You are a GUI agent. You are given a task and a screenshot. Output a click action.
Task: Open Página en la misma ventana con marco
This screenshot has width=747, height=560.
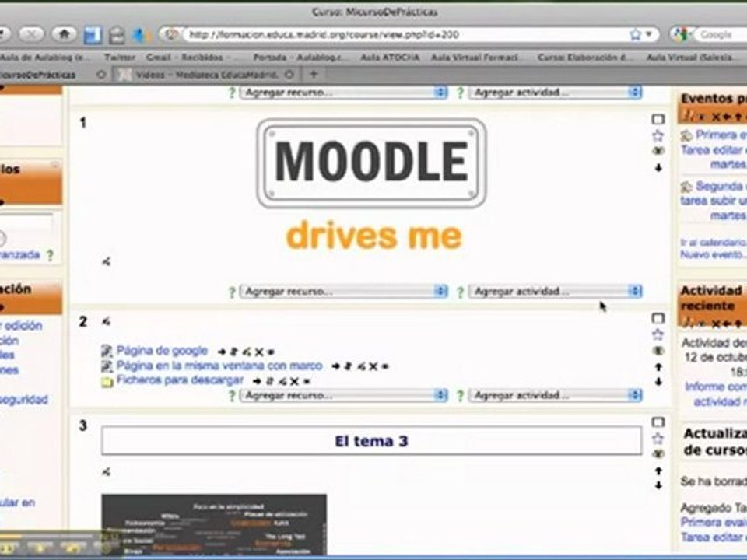[x=219, y=366]
